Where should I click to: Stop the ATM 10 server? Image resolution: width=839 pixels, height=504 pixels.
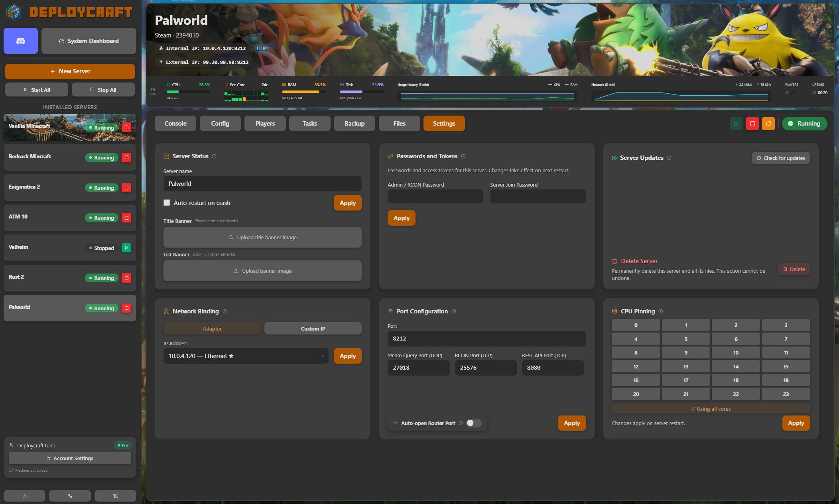[x=126, y=218]
